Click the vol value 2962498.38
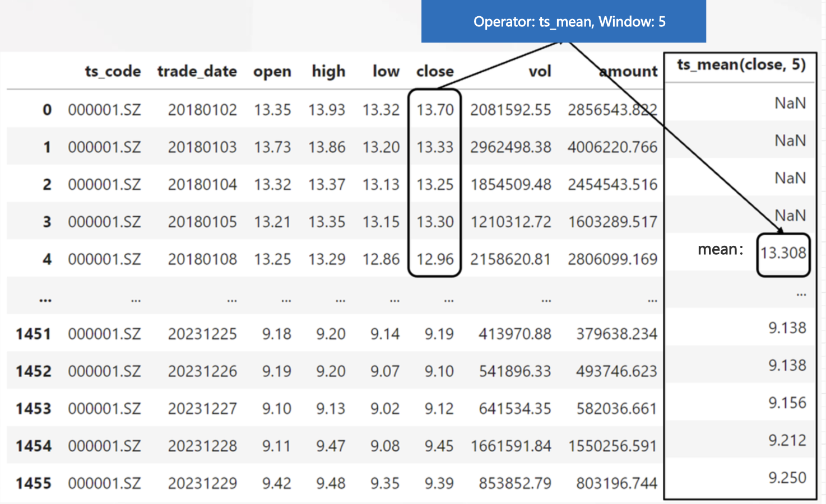This screenshot has width=826, height=504. click(x=511, y=147)
